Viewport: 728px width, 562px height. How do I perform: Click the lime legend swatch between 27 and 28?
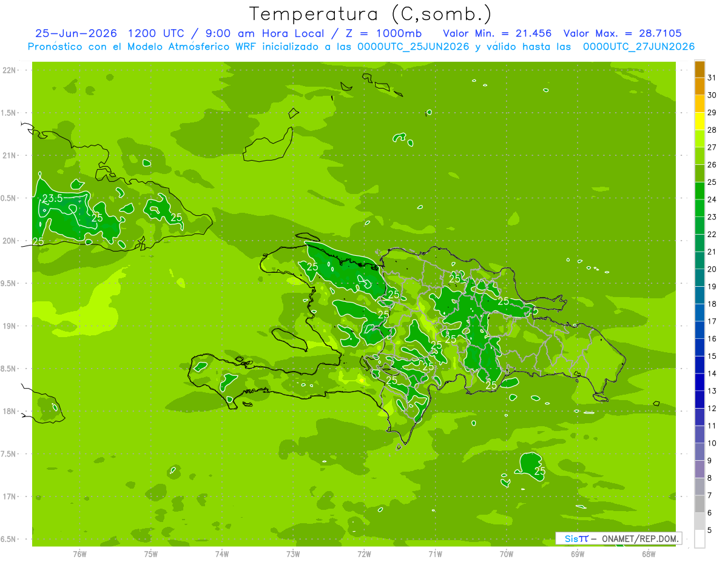[x=699, y=139]
